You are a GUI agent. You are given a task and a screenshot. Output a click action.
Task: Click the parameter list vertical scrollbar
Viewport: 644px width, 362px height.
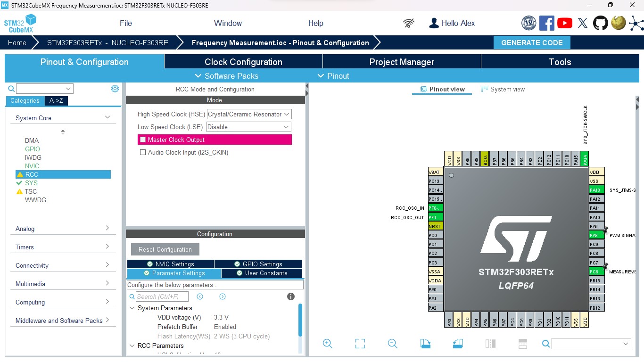click(300, 321)
